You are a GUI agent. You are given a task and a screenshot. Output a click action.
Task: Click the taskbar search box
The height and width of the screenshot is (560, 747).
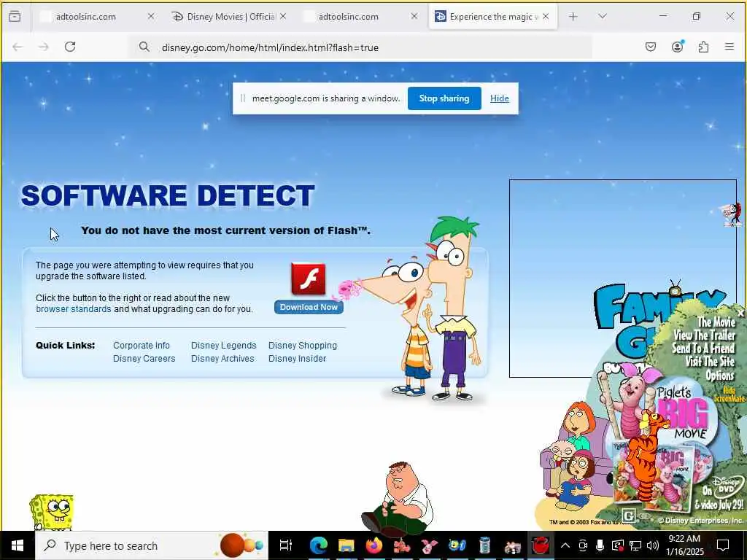tap(152, 545)
